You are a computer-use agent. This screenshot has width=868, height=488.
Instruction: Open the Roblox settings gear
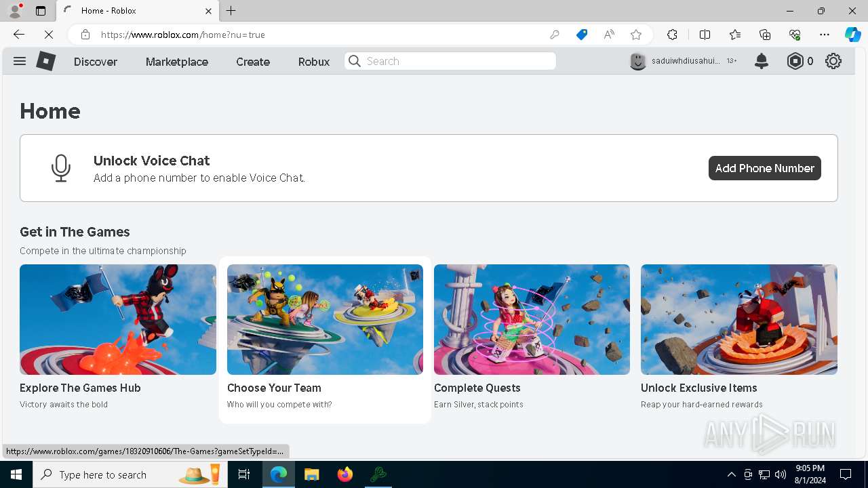[833, 61]
